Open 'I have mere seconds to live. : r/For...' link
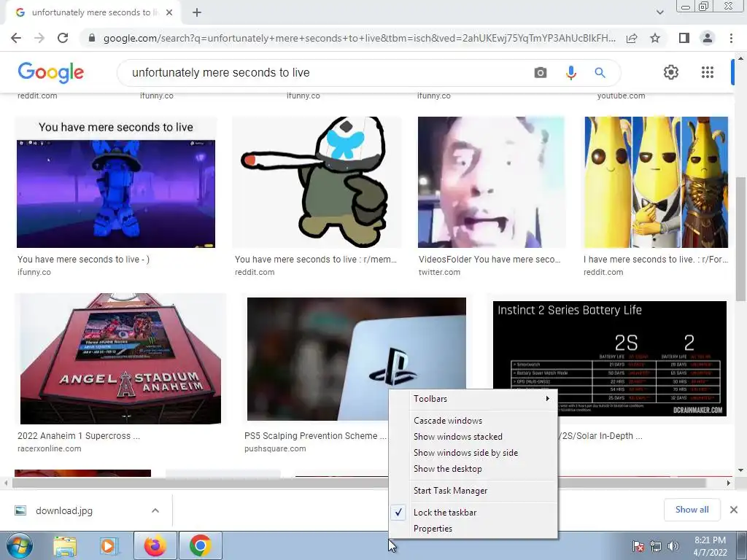The image size is (747, 560). [656, 260]
